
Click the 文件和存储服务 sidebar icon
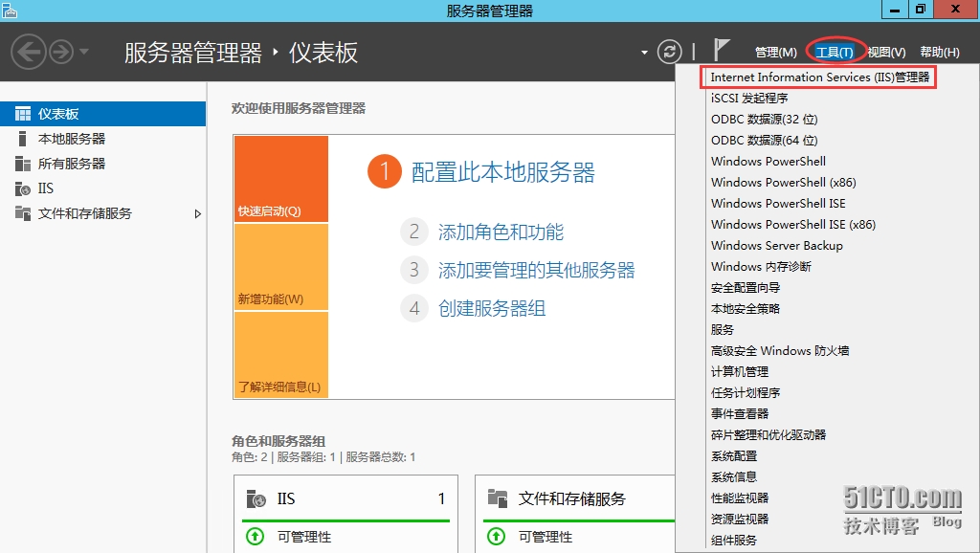(x=23, y=213)
